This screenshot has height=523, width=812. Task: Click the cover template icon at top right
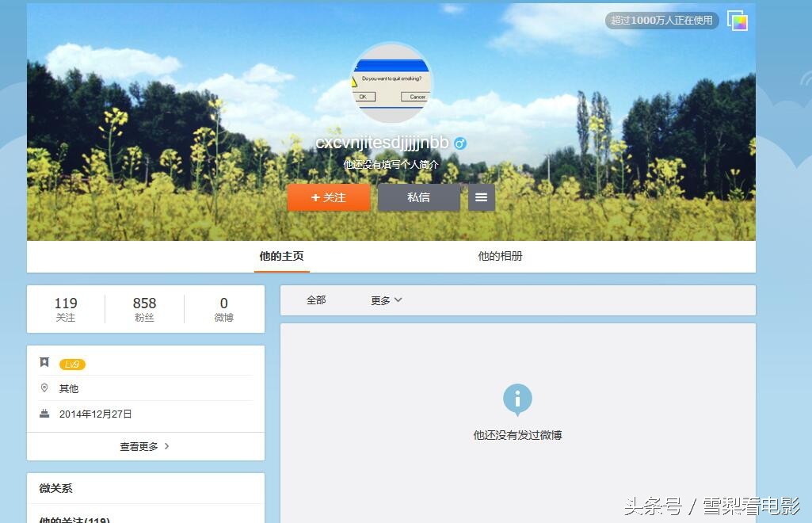click(738, 21)
